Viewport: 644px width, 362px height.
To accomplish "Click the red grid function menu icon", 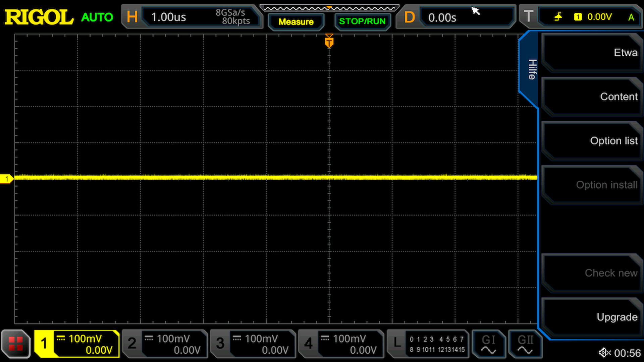I will (x=15, y=344).
